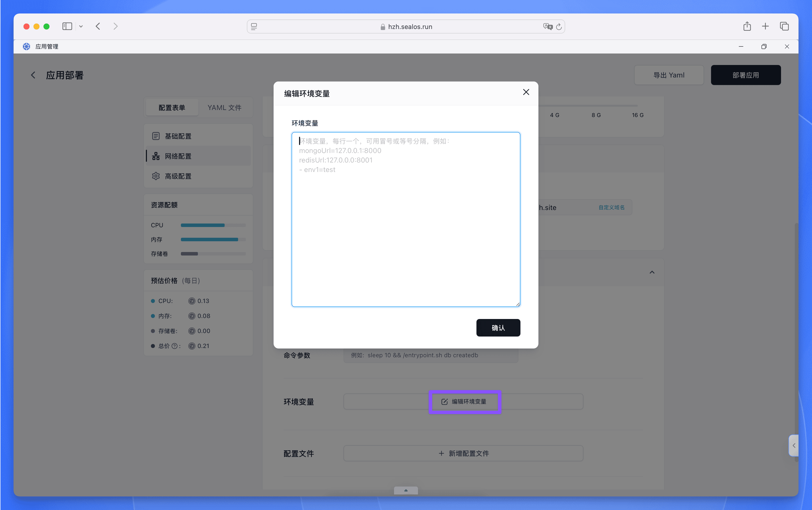This screenshot has height=510, width=812.
Task: Click the reader/page icon in address bar
Action: 254,26
